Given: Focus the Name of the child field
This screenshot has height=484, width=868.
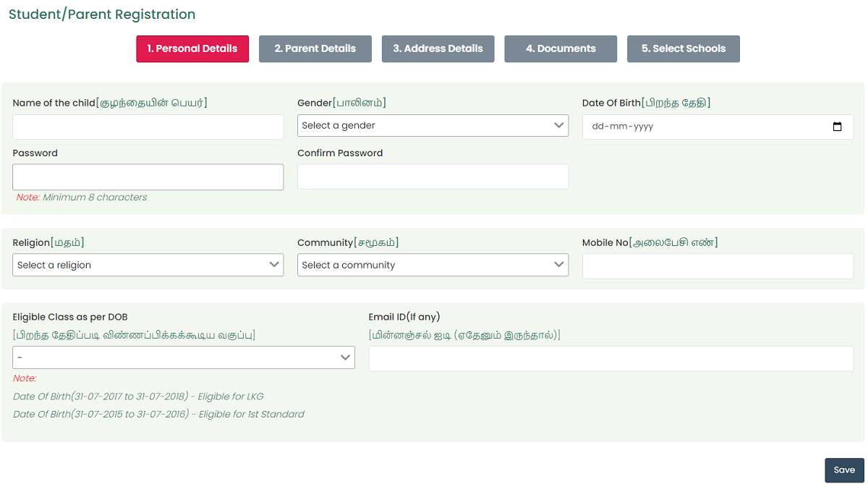Looking at the screenshot, I should click(148, 127).
